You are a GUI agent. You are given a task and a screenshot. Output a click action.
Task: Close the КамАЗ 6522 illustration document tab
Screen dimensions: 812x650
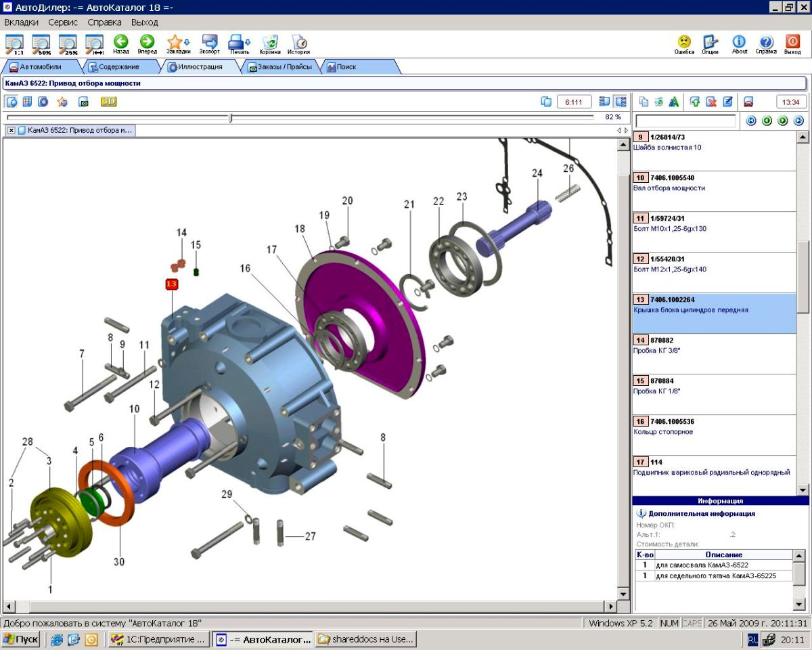[12, 130]
